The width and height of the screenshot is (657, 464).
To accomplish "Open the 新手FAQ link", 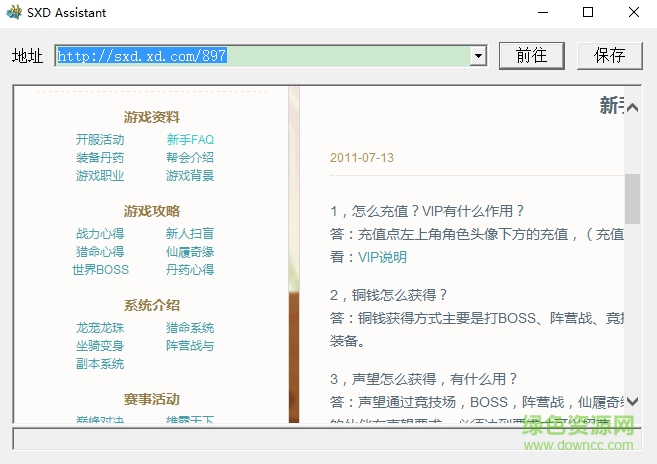I will pyautogui.click(x=190, y=139).
